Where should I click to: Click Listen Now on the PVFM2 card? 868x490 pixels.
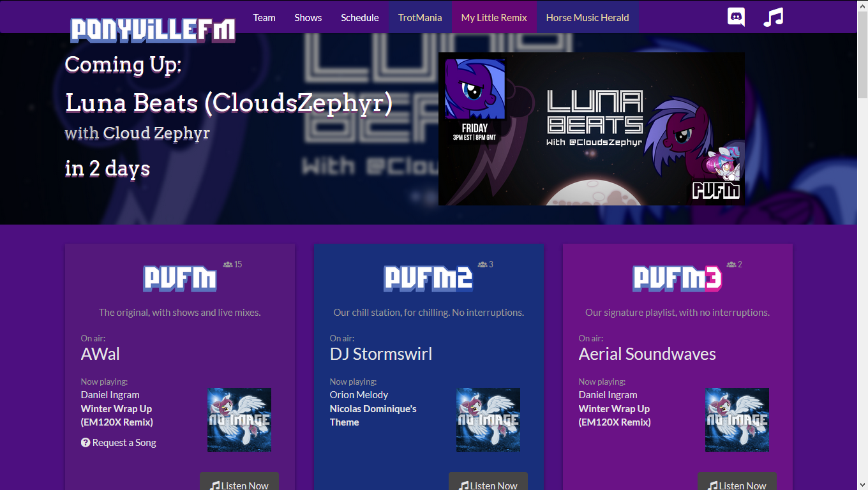pyautogui.click(x=488, y=482)
